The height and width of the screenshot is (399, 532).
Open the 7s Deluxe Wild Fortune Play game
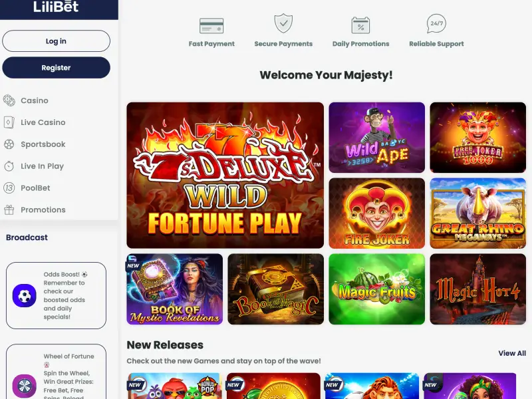225,175
